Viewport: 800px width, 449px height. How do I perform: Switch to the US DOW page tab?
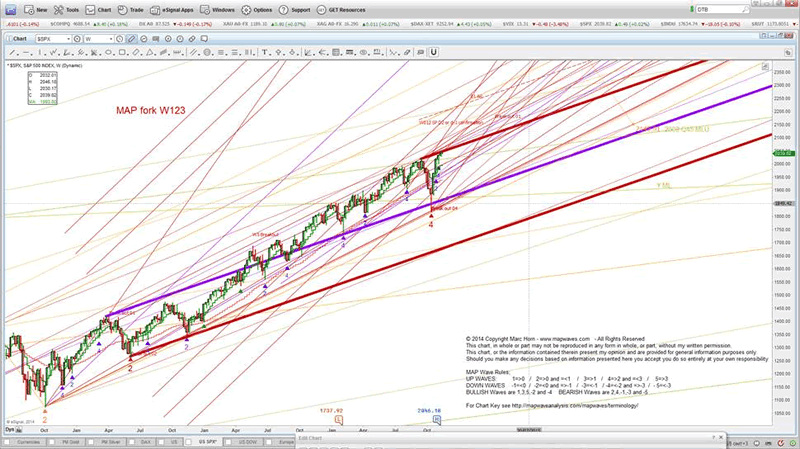click(247, 442)
